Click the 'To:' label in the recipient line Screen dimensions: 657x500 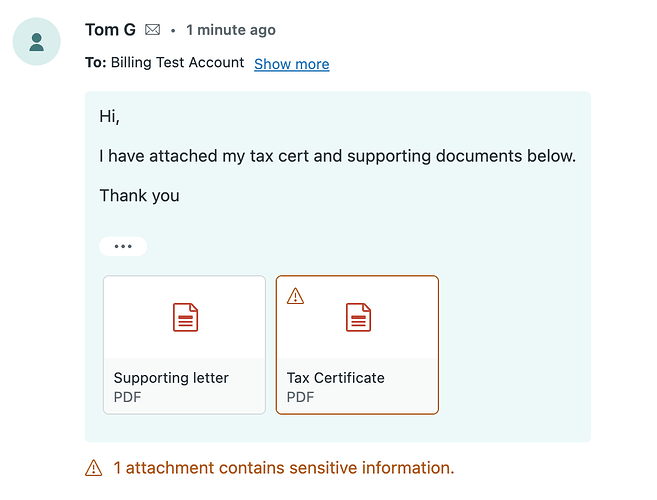[x=96, y=63]
